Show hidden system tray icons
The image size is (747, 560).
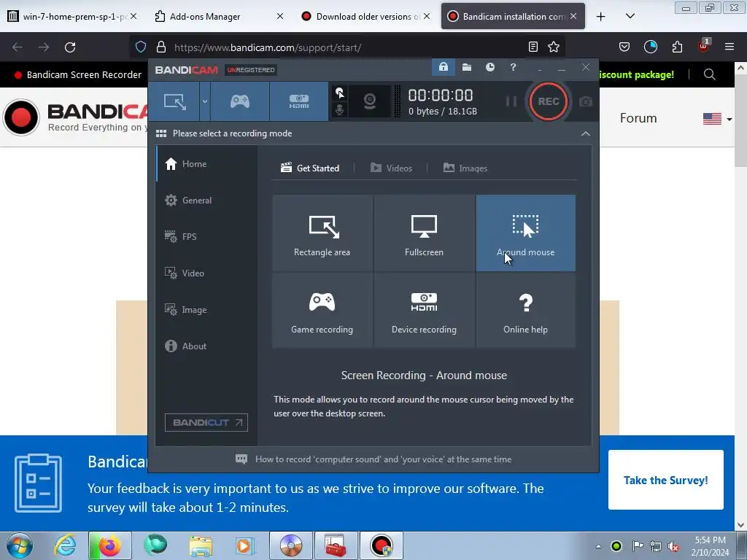point(598,546)
